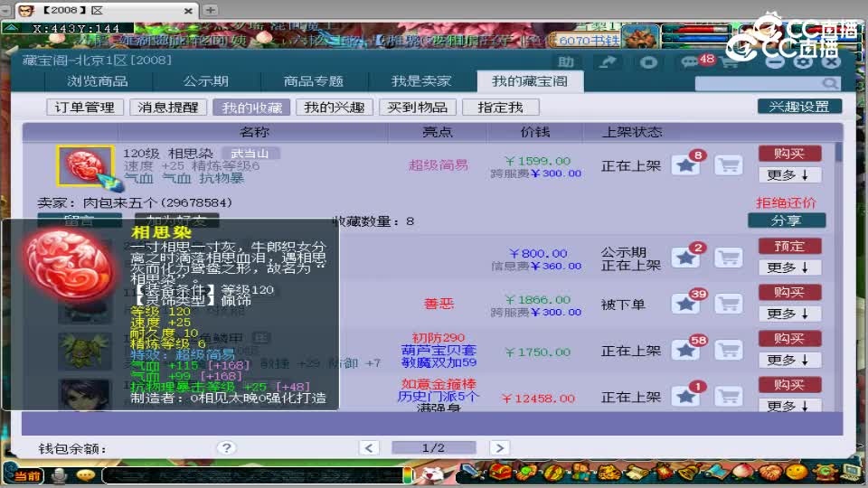The height and width of the screenshot is (488, 868).
Task: Click the search magnifier icon
Action: [830, 83]
